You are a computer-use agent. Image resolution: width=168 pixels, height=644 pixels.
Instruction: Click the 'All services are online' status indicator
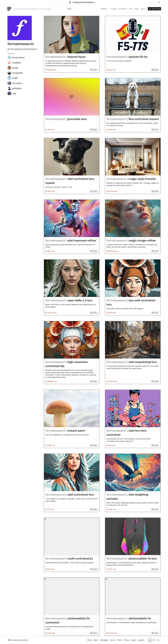pos(18,640)
